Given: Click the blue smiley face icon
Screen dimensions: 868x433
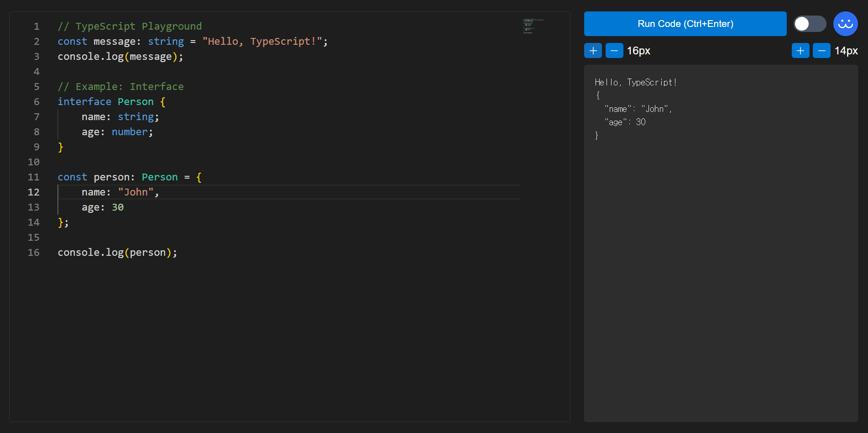Looking at the screenshot, I should (x=845, y=24).
